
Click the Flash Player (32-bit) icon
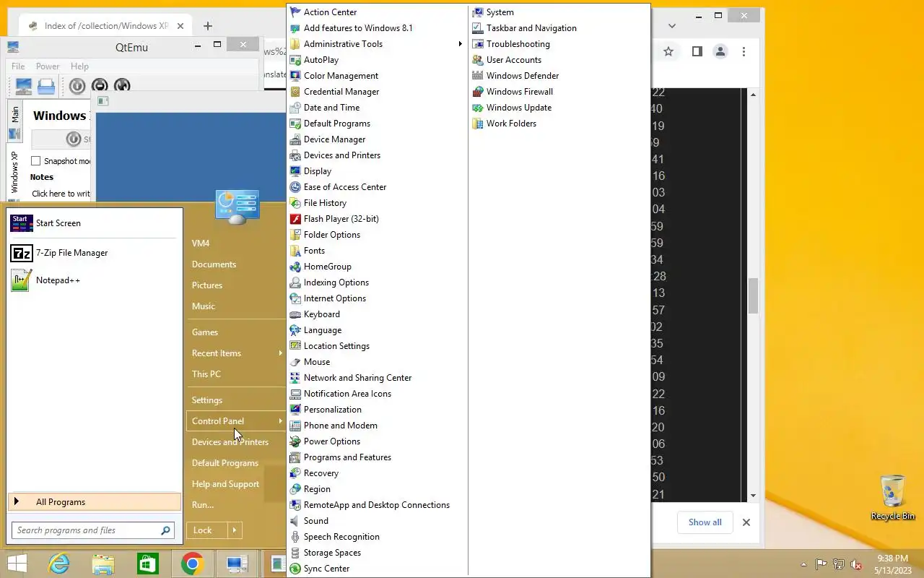click(295, 219)
